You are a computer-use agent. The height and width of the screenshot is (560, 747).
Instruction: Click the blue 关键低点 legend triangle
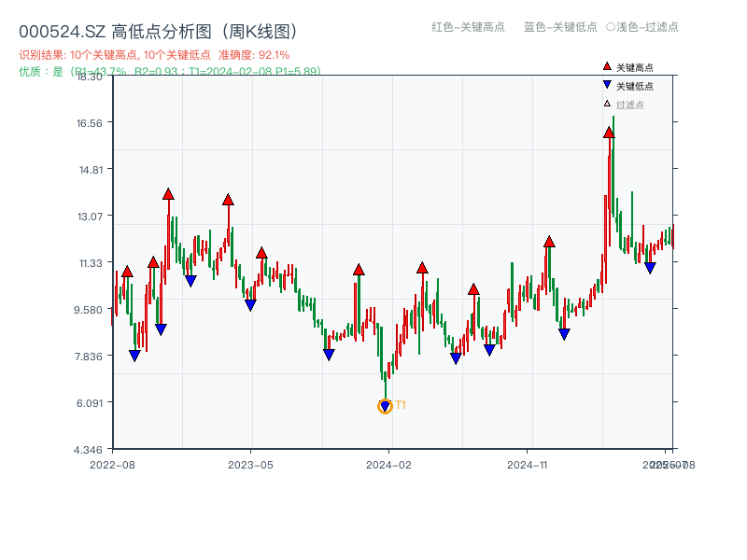pos(607,85)
